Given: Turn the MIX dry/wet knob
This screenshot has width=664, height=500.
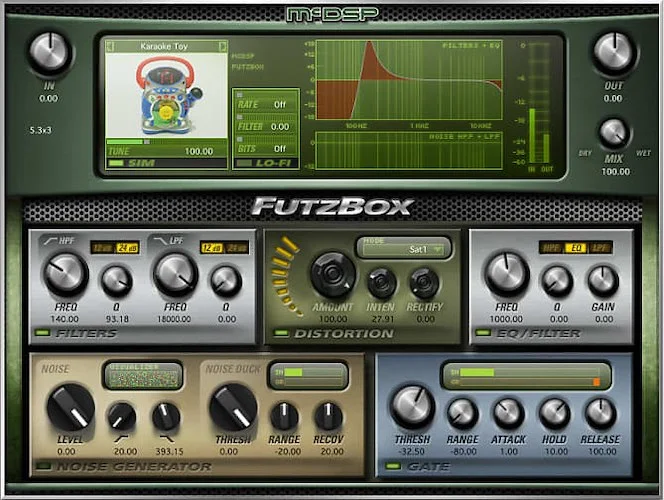Looking at the screenshot, I should pyautogui.click(x=614, y=135).
